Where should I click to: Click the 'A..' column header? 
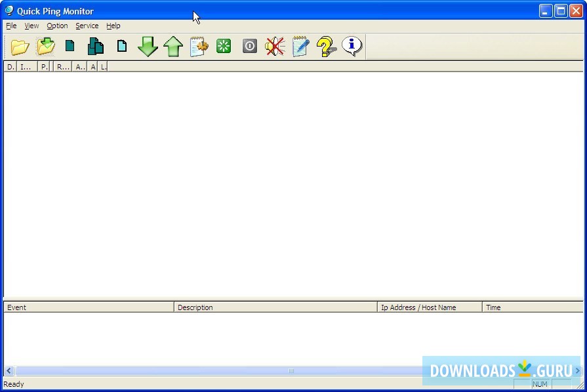79,67
